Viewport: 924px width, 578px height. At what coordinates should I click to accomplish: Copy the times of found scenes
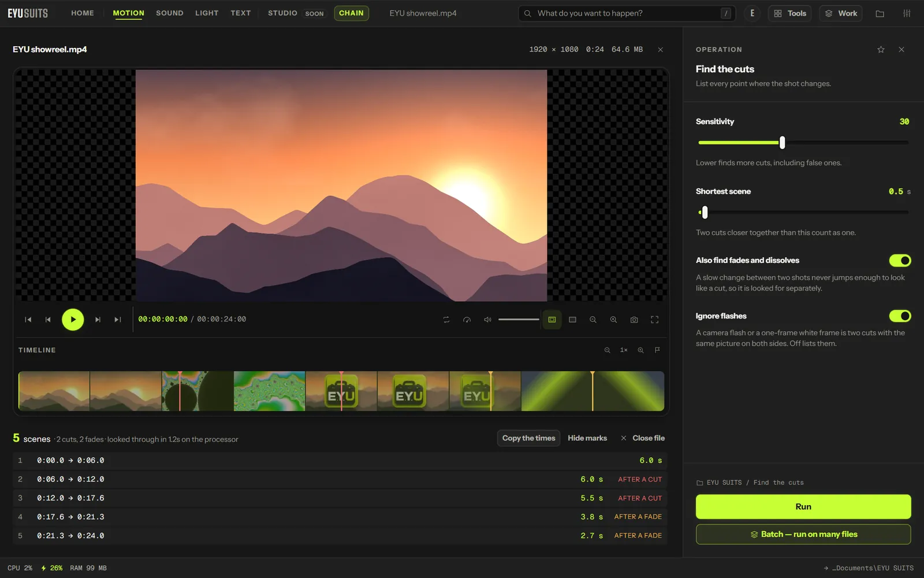528,438
